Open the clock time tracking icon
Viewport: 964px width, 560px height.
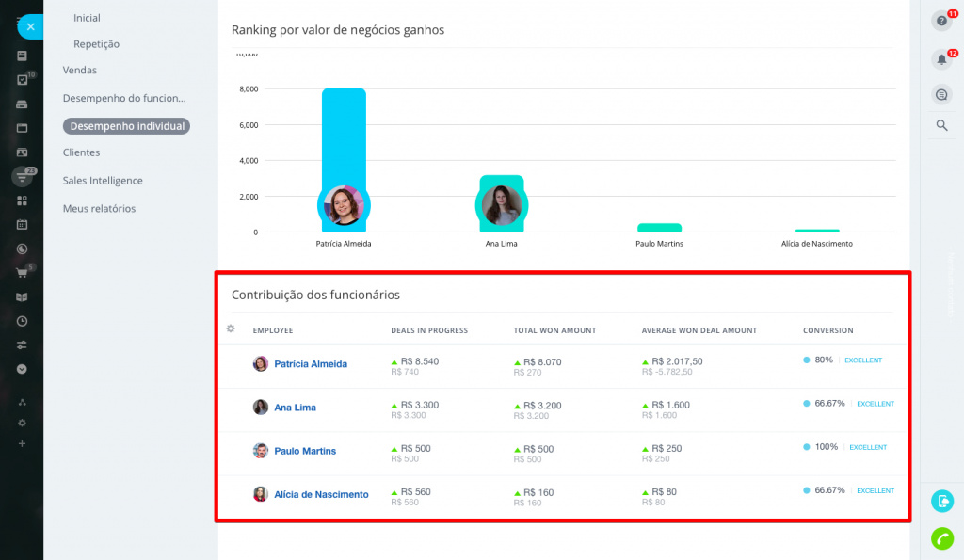coord(23,322)
